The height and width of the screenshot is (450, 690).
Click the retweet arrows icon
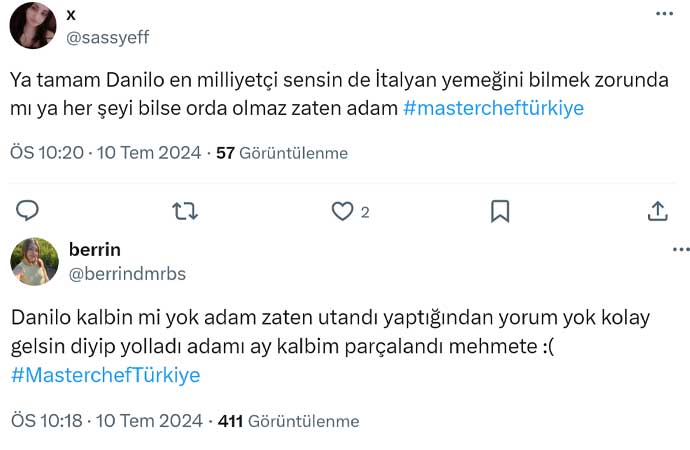(185, 210)
